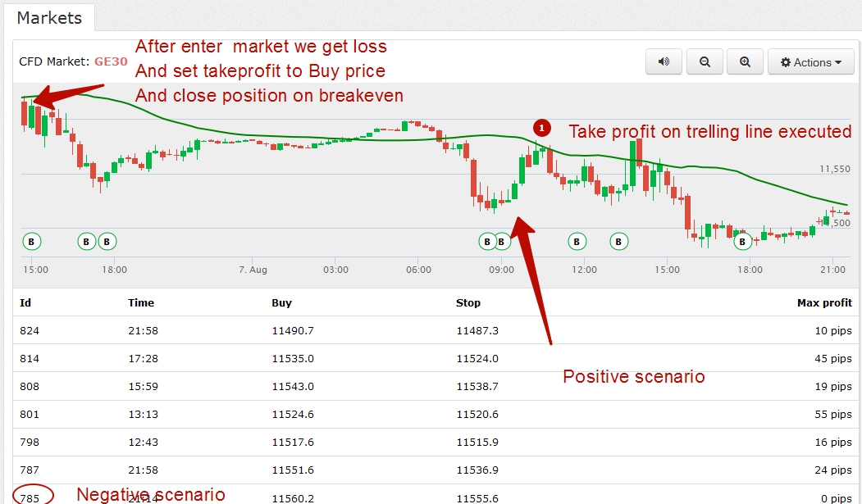This screenshot has height=504, width=862.
Task: Zoom in the GE30 chart
Action: tap(745, 62)
